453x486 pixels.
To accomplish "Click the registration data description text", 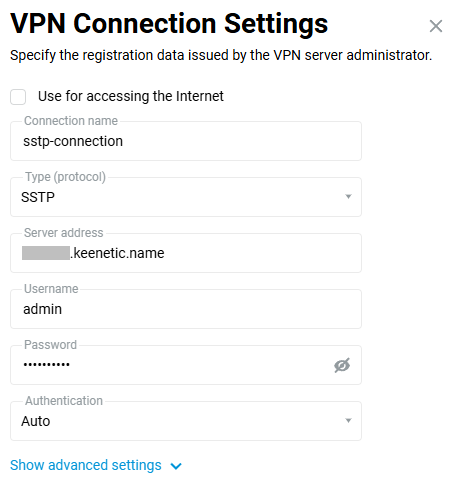I will coord(221,55).
